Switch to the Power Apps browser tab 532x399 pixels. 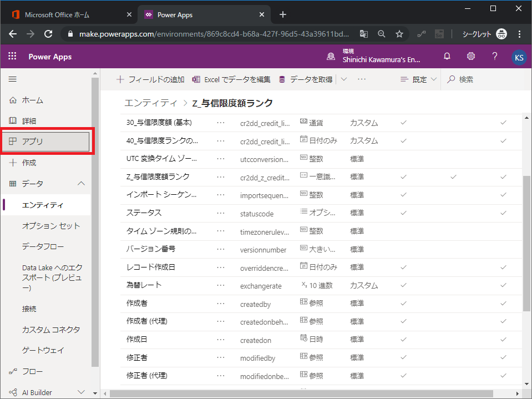(x=204, y=14)
